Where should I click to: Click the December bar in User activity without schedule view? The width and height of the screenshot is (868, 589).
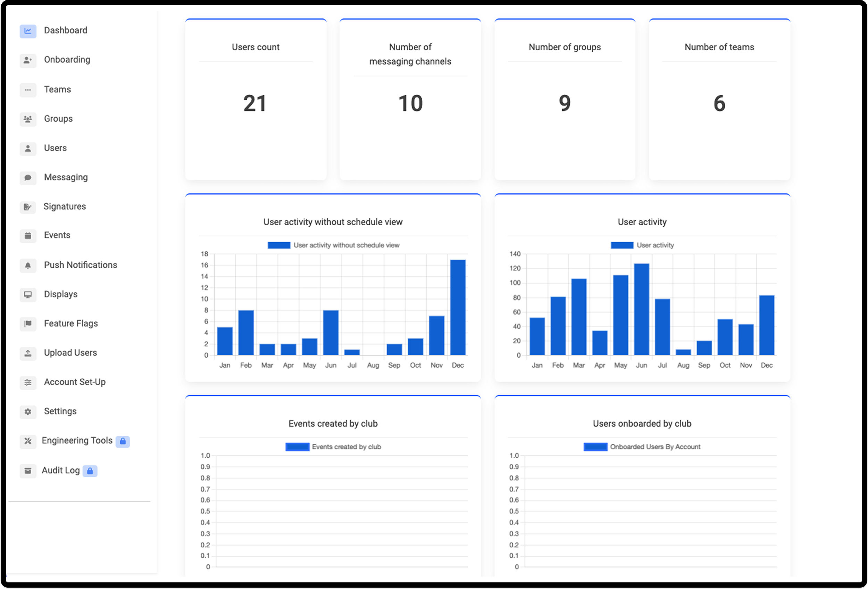pos(458,307)
